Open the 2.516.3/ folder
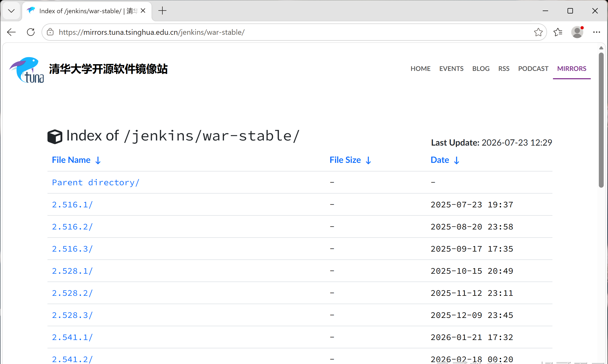 [72, 249]
